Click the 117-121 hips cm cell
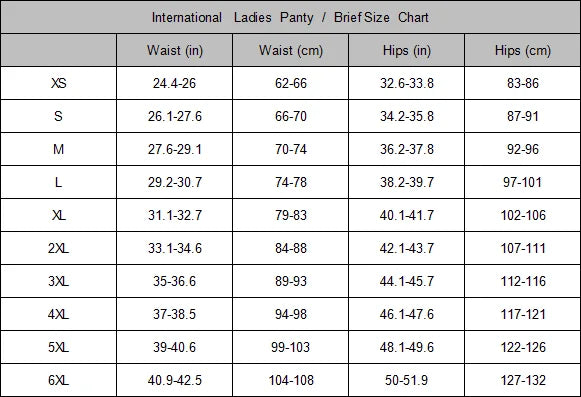Image resolution: width=581 pixels, height=397 pixels. (x=523, y=314)
